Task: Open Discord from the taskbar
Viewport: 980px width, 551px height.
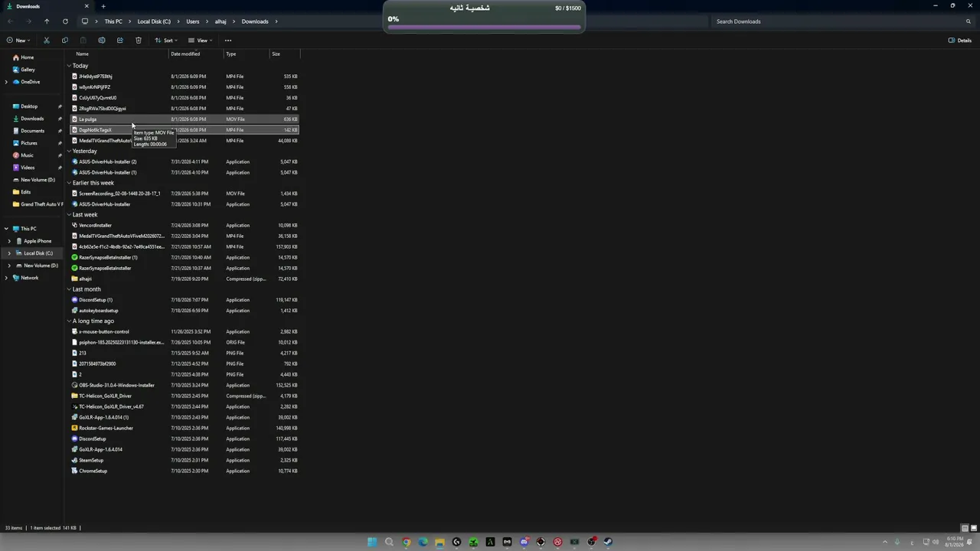Action: click(x=524, y=542)
